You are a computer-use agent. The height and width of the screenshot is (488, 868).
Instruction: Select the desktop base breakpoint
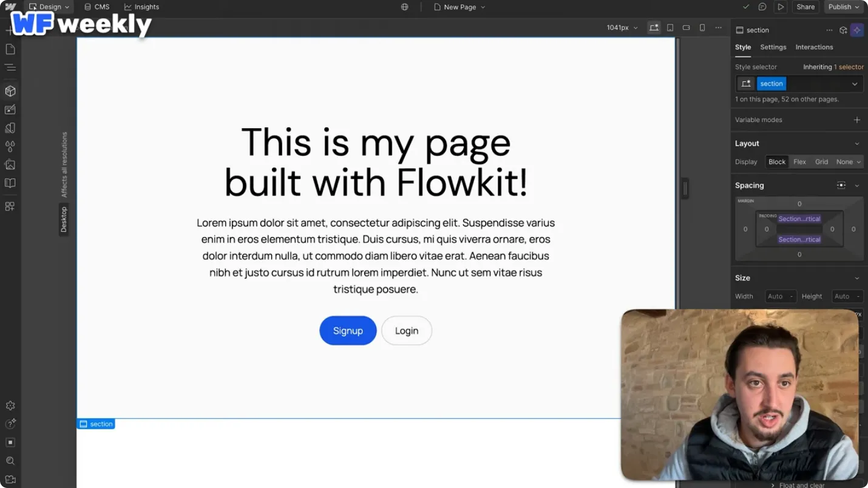(654, 28)
